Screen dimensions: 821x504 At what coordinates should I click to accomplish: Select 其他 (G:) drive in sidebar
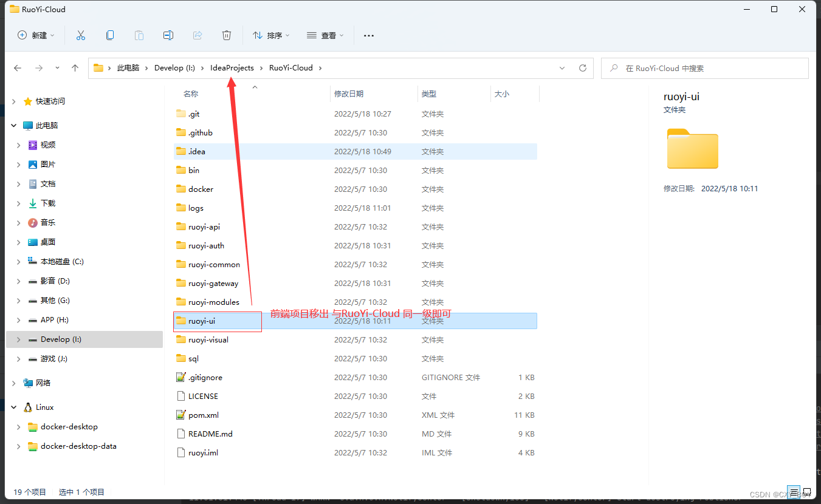[55, 301]
